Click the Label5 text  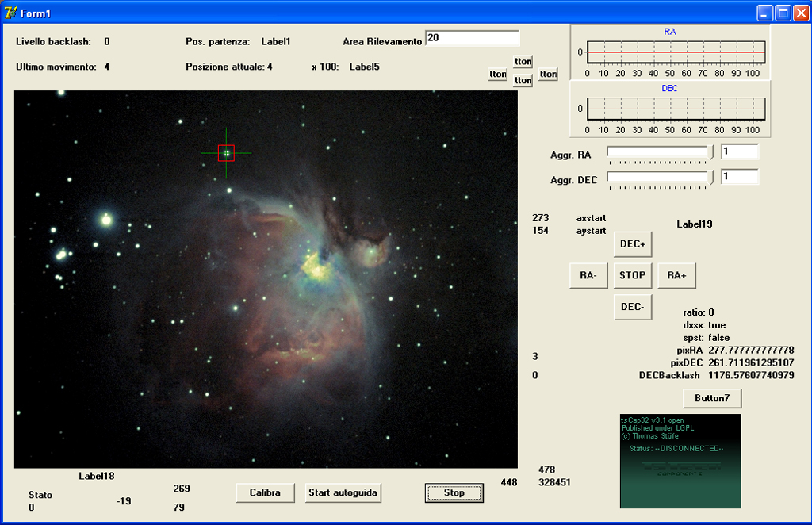[364, 67]
